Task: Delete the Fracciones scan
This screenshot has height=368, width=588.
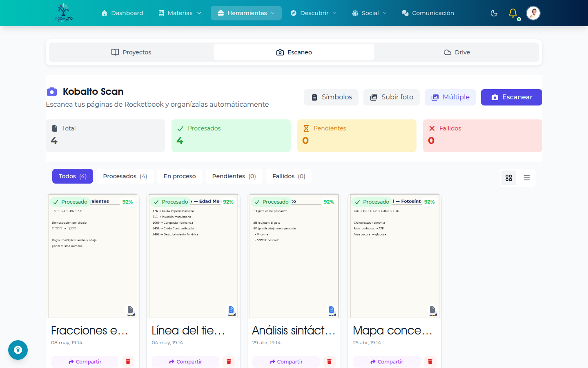Action: point(128,362)
